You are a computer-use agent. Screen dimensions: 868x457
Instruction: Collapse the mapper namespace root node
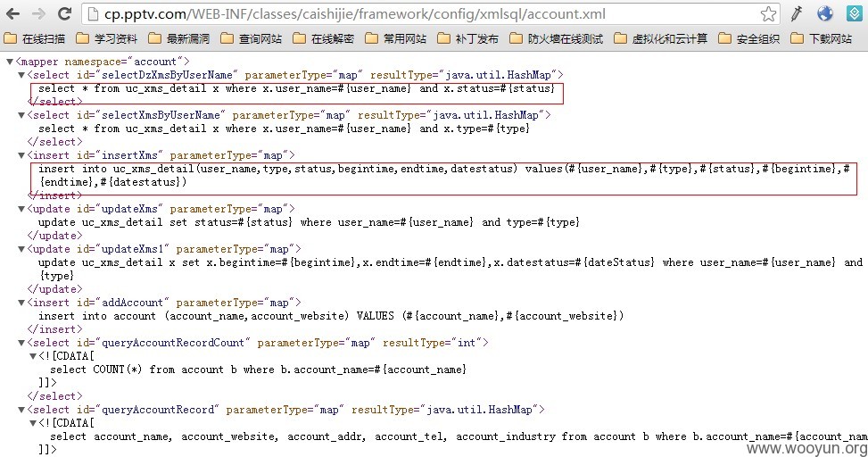[10, 62]
